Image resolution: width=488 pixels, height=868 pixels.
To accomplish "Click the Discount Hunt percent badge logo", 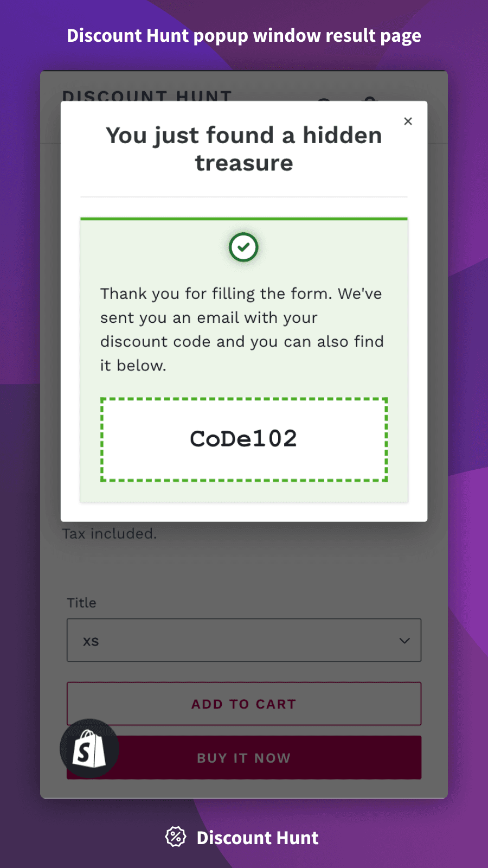I will pos(176,837).
